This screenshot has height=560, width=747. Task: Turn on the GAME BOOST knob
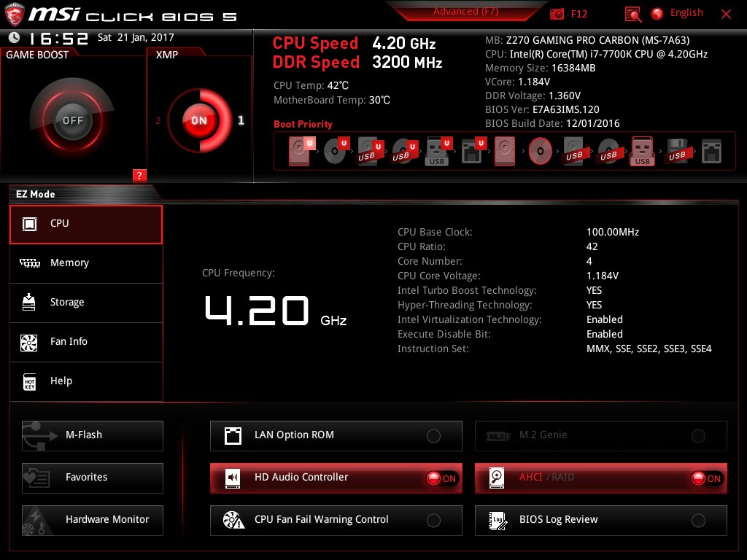click(72, 120)
